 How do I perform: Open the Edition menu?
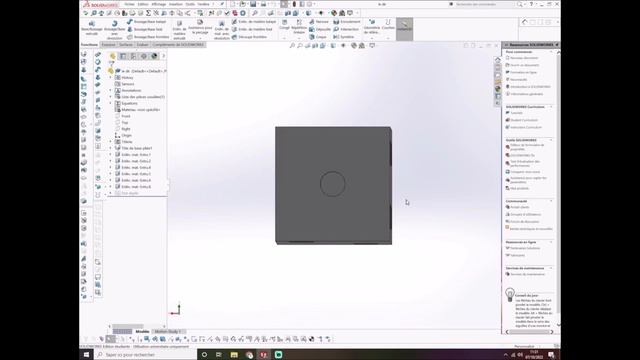[143, 4]
